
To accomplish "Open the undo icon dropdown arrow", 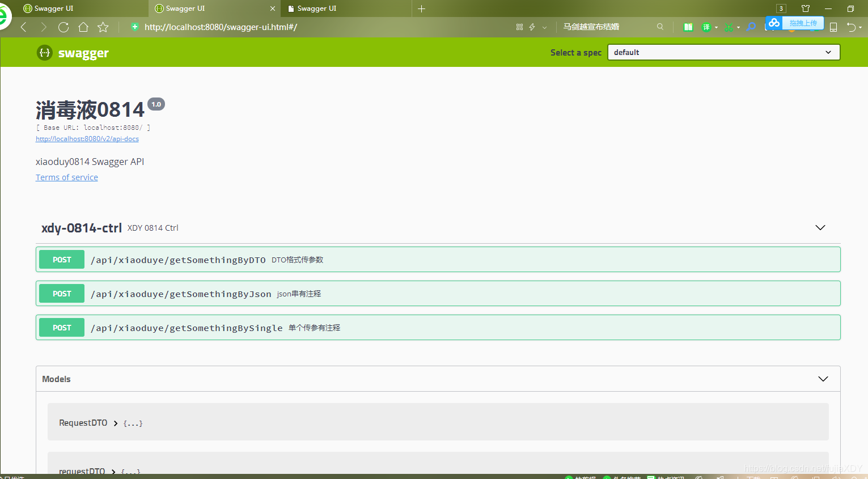I will point(860,27).
